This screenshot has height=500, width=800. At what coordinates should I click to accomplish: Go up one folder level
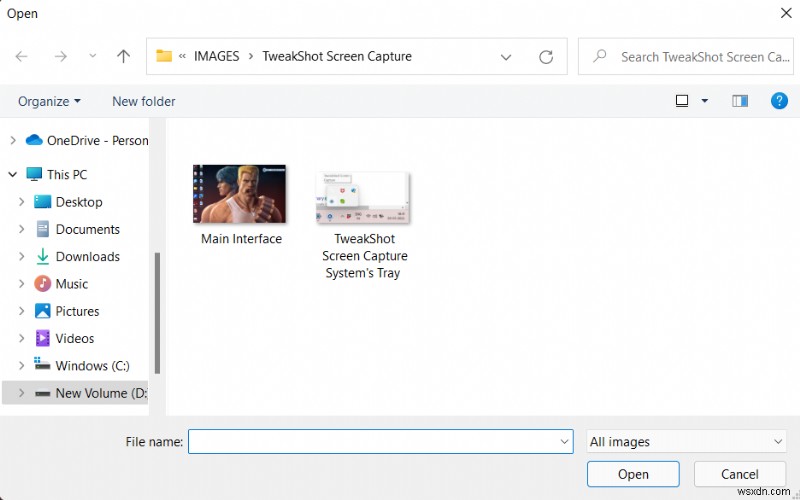pyautogui.click(x=123, y=56)
